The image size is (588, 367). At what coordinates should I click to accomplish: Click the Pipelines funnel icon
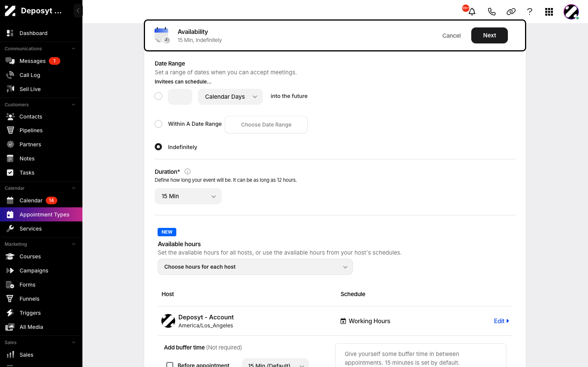click(10, 130)
